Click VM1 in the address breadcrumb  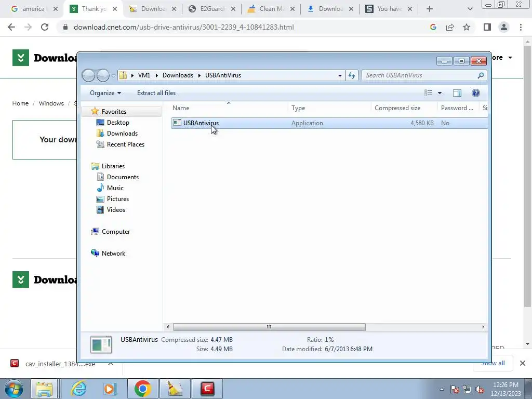tap(144, 75)
